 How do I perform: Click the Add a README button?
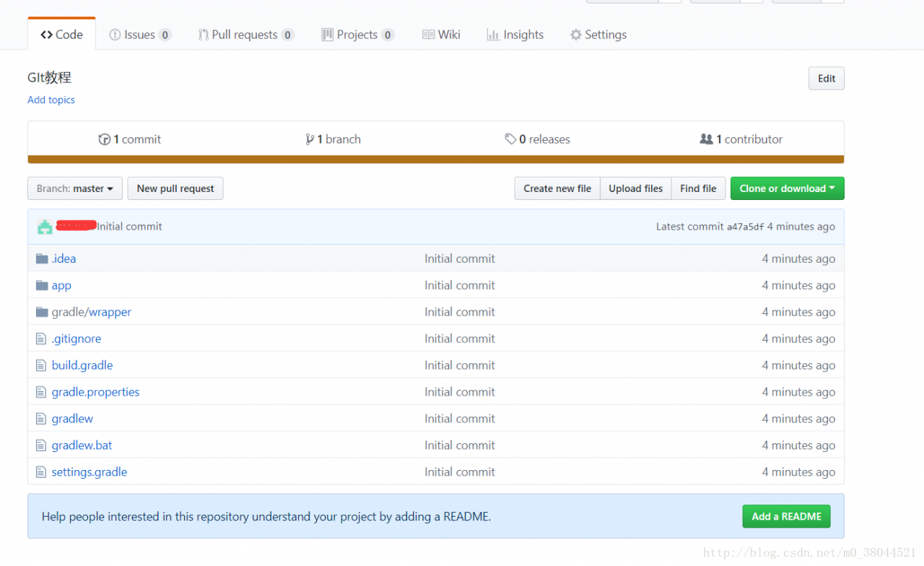787,516
